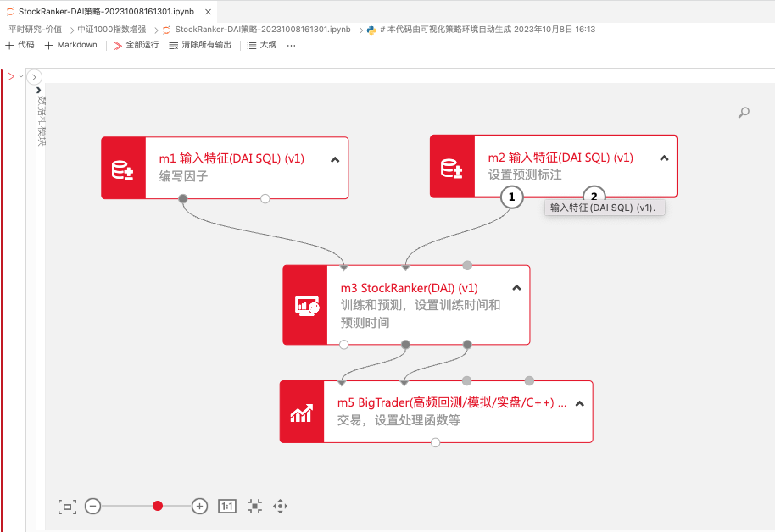This screenshot has width=775, height=532.
Task: Click the fit-to-screen icon in zoom bar
Action: (x=67, y=506)
